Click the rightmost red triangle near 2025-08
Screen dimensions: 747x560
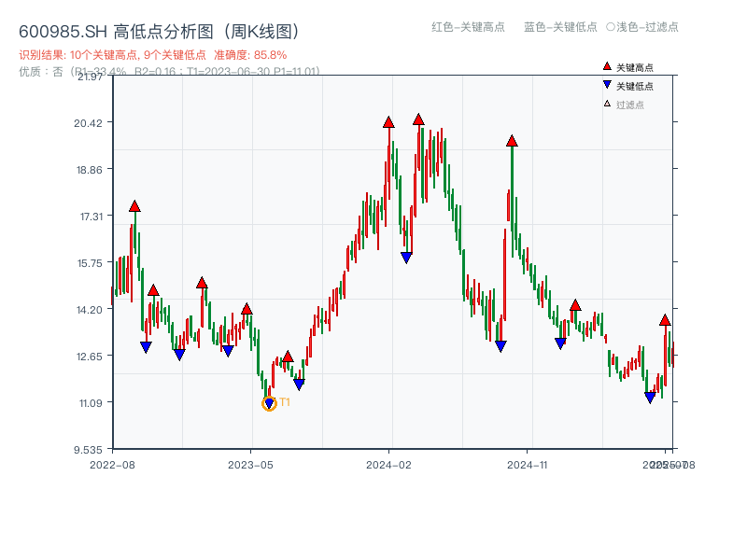[x=666, y=318]
